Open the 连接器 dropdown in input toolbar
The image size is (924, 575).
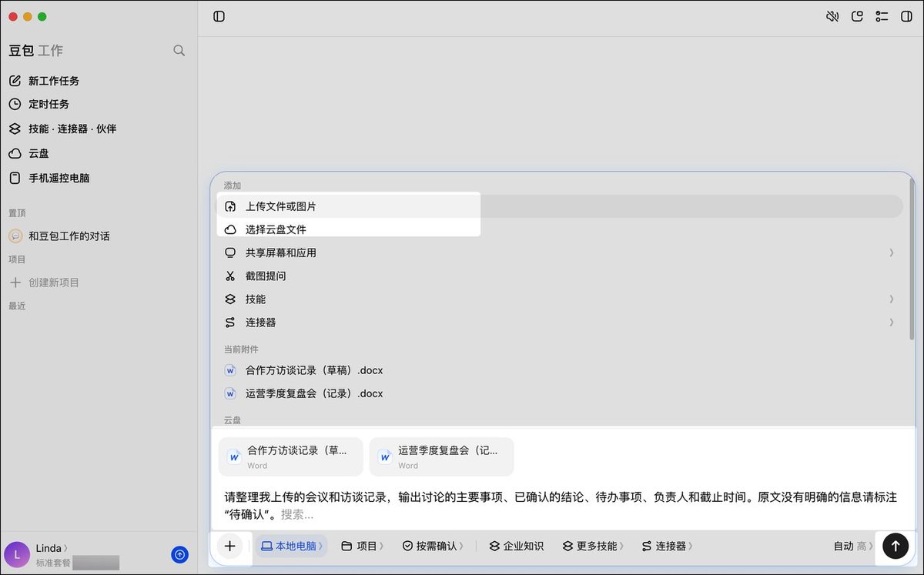[667, 546]
